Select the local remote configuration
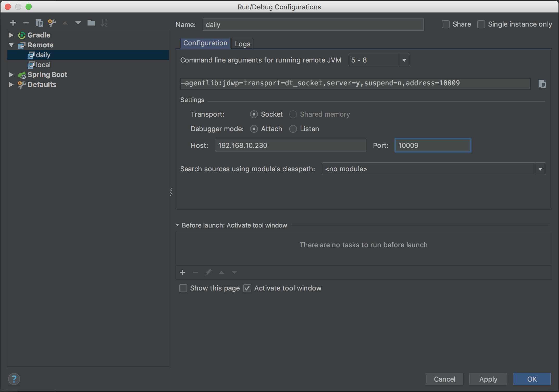The width and height of the screenshot is (559, 392). pyautogui.click(x=43, y=65)
